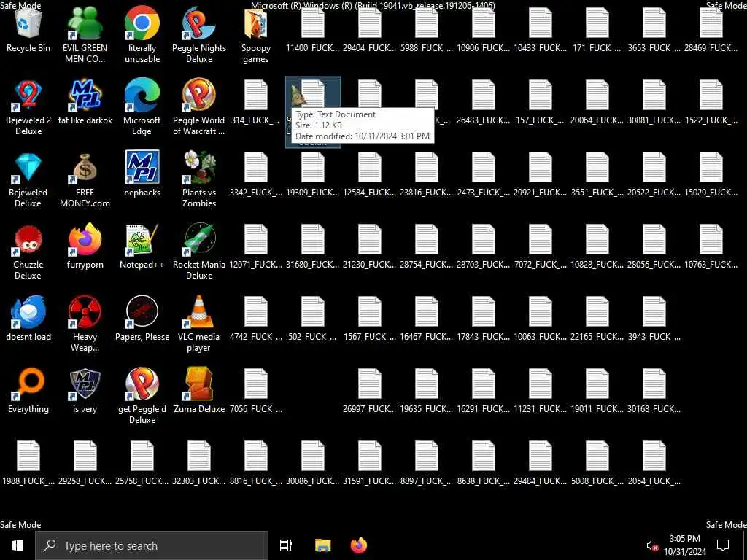
Task: Open the Windows Start menu
Action: 18,545
